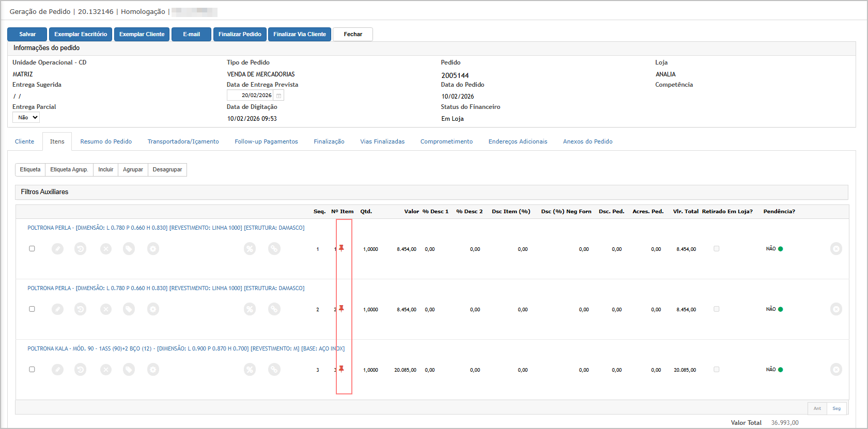Click the tag icon on second item row
Image resolution: width=868 pixels, height=429 pixels.
(x=129, y=309)
